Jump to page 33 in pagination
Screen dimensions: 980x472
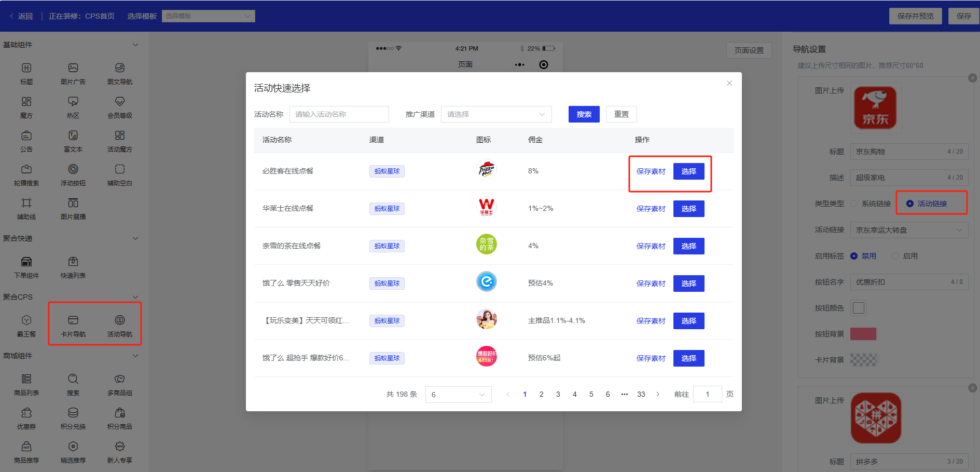coord(641,394)
